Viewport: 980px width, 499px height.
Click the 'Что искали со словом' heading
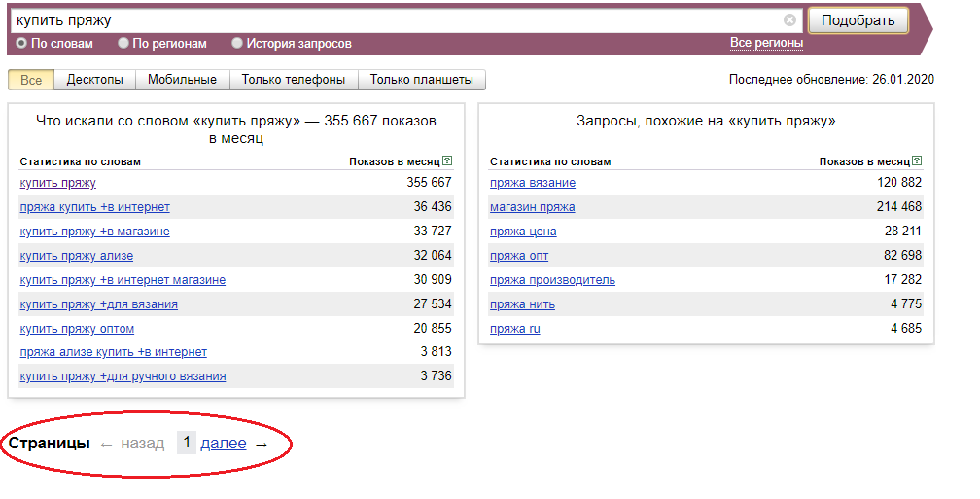pyautogui.click(x=236, y=129)
